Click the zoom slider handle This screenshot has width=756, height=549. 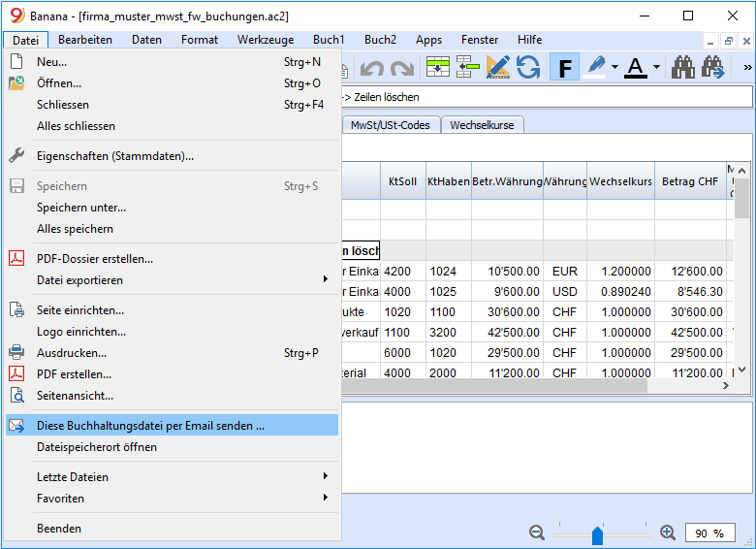[597, 535]
